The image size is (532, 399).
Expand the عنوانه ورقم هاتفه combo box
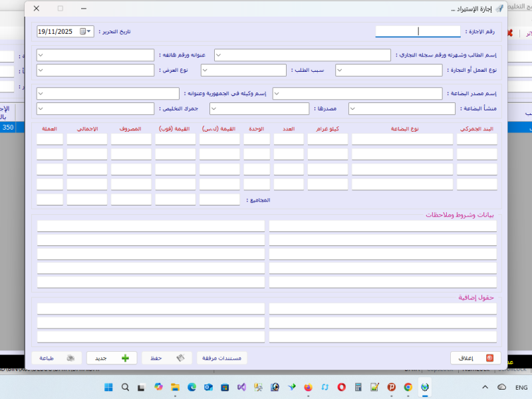[x=41, y=55]
